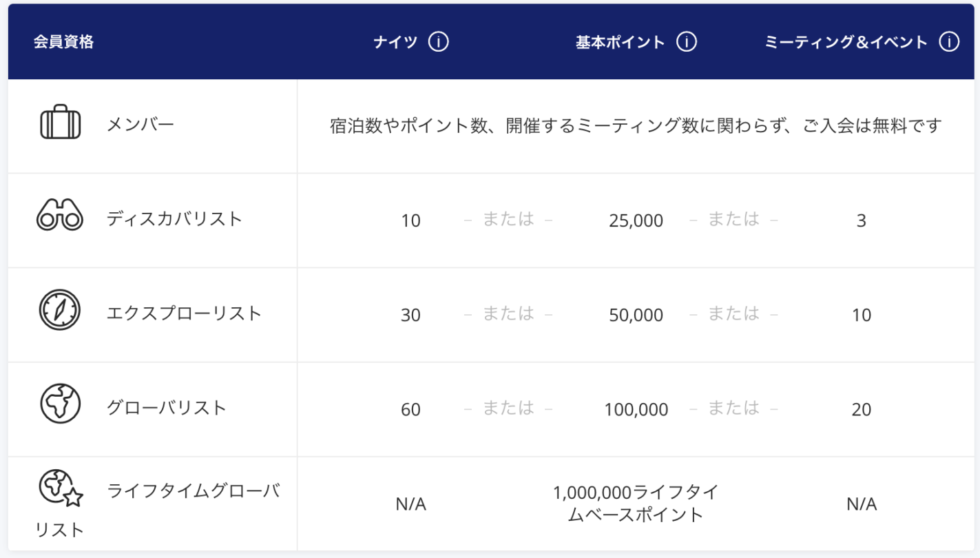
Task: Click the ライフタイムグローバ tier label
Action: coord(193,491)
